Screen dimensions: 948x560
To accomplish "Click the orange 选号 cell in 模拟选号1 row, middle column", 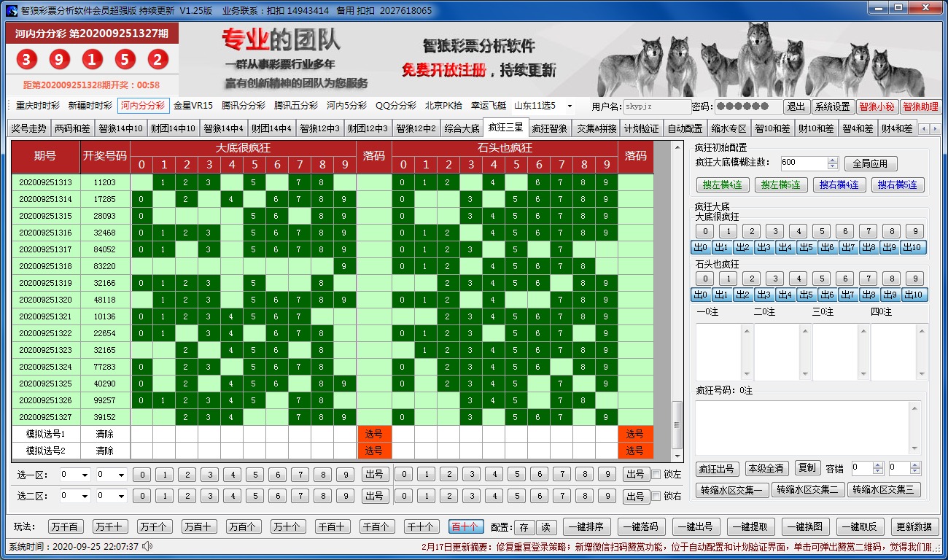I will (x=373, y=434).
